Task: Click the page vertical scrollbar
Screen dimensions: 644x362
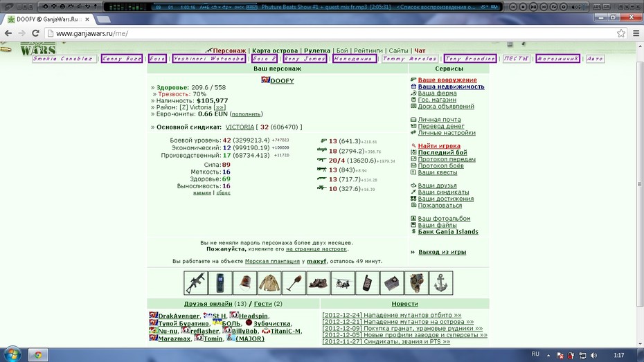Action: [x=639, y=184]
